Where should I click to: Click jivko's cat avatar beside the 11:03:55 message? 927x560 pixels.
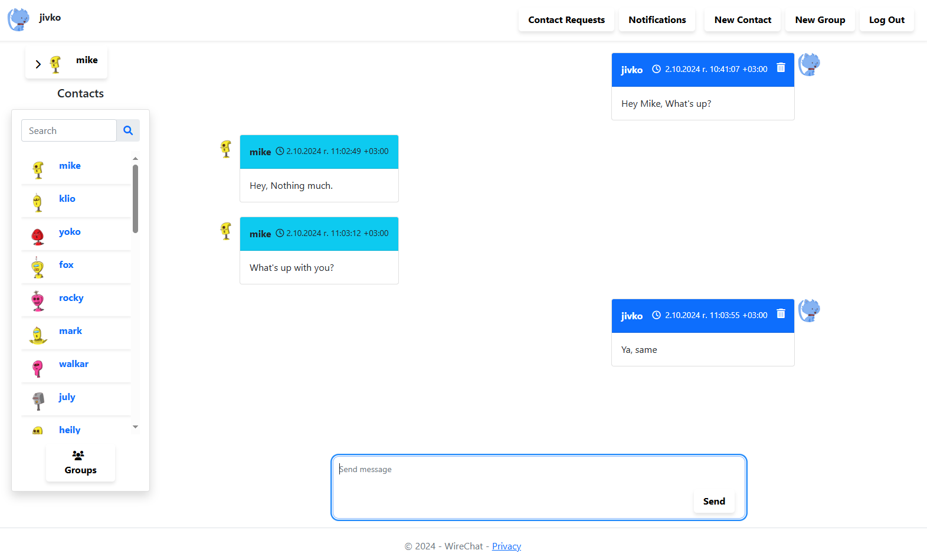pyautogui.click(x=810, y=311)
